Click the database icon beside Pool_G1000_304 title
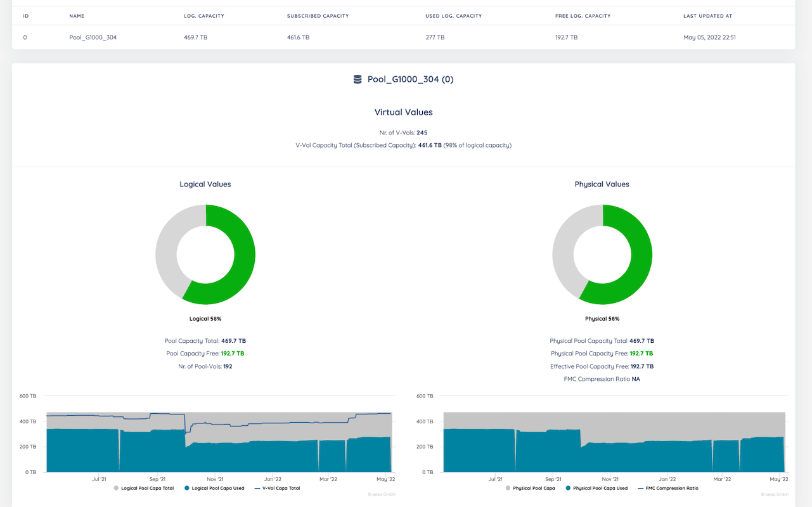Viewport: 812px width, 507px height. pyautogui.click(x=358, y=79)
